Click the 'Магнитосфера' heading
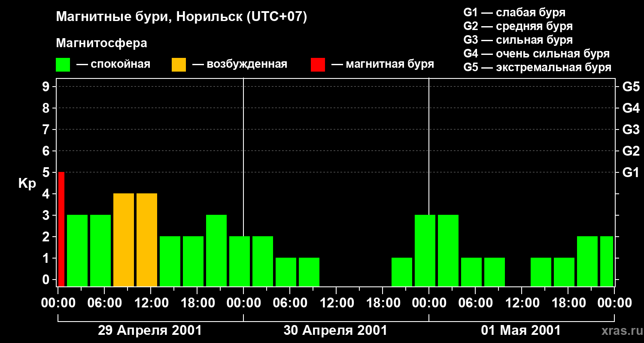The height and width of the screenshot is (343, 644). pos(101,43)
